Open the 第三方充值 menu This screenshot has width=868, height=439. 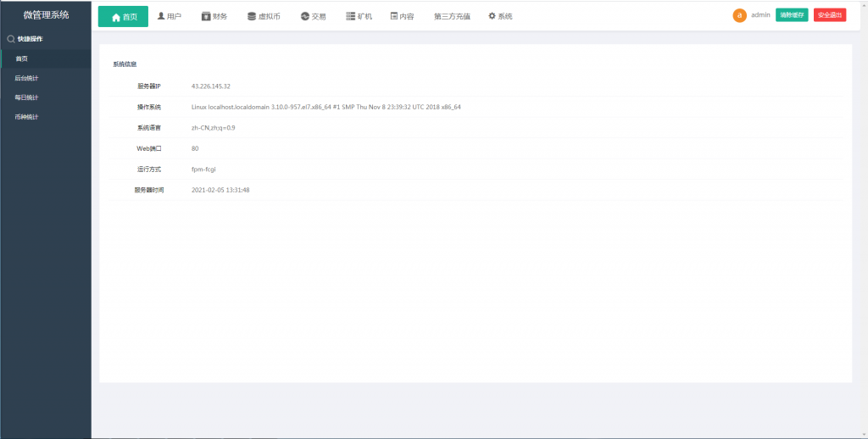(x=452, y=16)
